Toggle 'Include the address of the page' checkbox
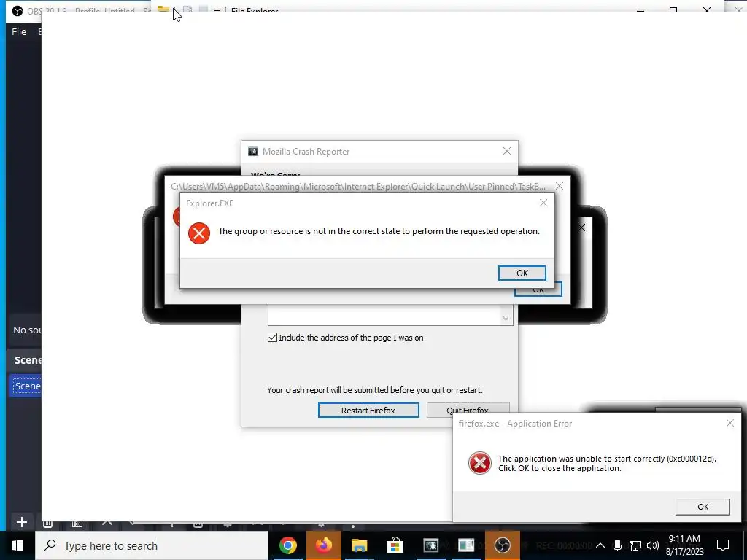 point(273,338)
